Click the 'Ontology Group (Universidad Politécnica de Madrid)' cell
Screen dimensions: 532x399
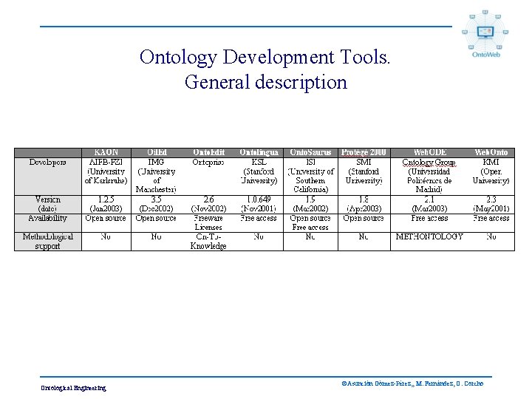coord(429,177)
